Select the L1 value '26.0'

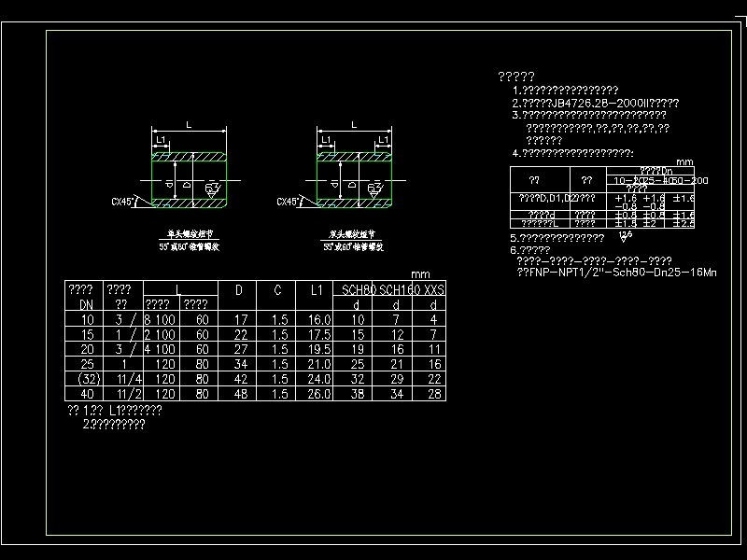[x=319, y=394]
